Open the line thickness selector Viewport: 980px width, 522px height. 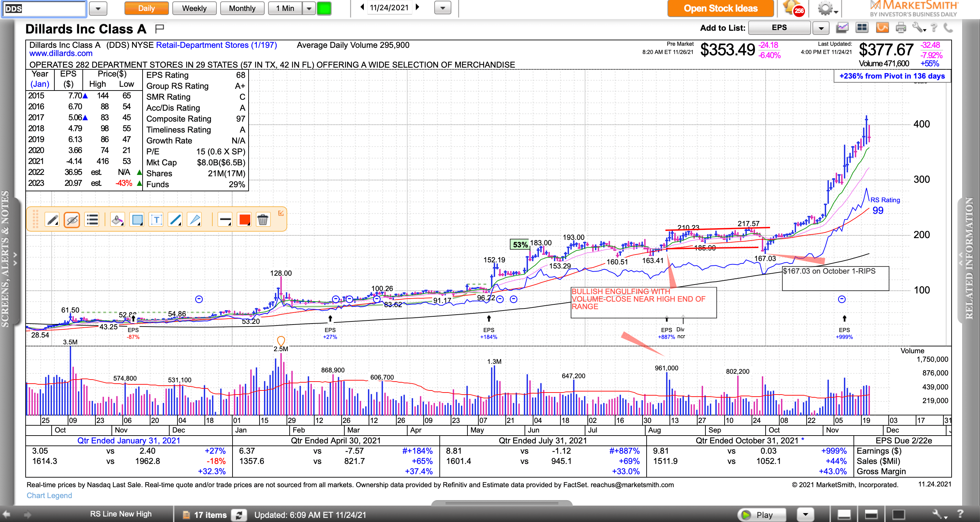point(225,220)
